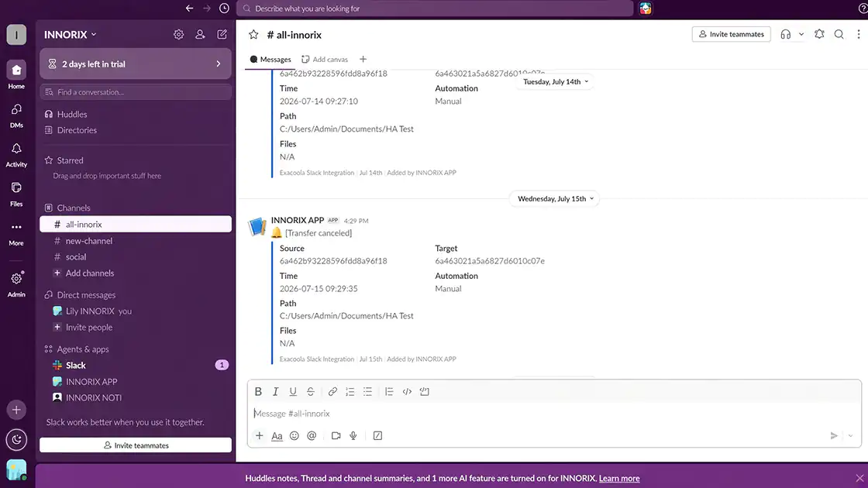
Task: Open the history clock icon
Action: pyautogui.click(x=224, y=9)
